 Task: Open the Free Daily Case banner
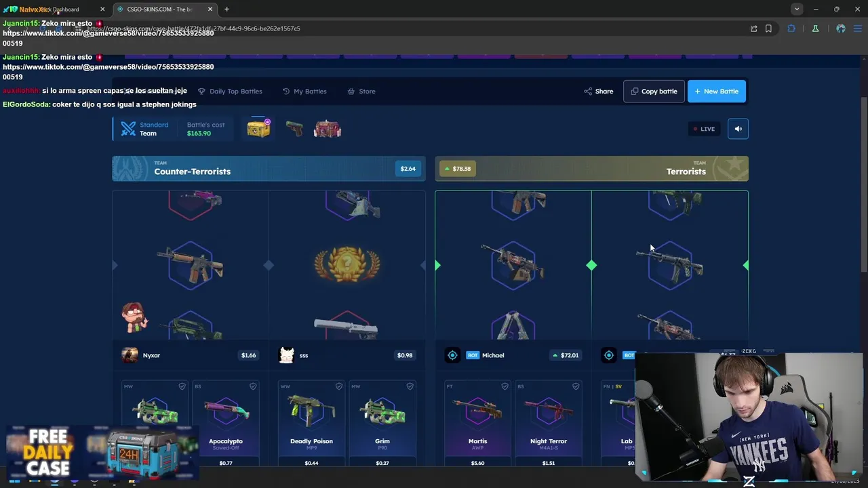102,452
